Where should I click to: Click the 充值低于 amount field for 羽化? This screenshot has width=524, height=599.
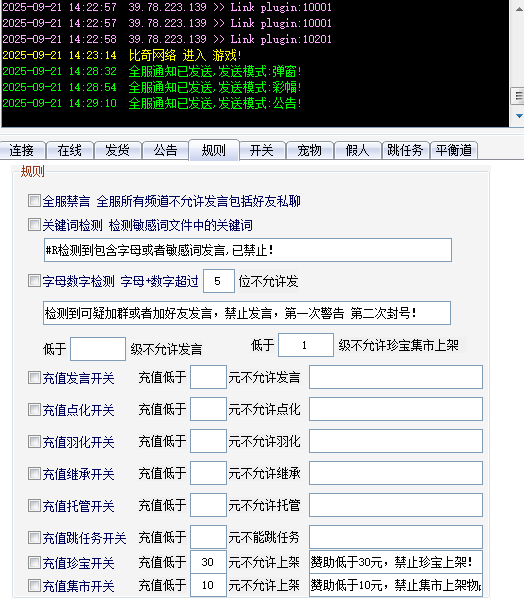[x=208, y=441]
